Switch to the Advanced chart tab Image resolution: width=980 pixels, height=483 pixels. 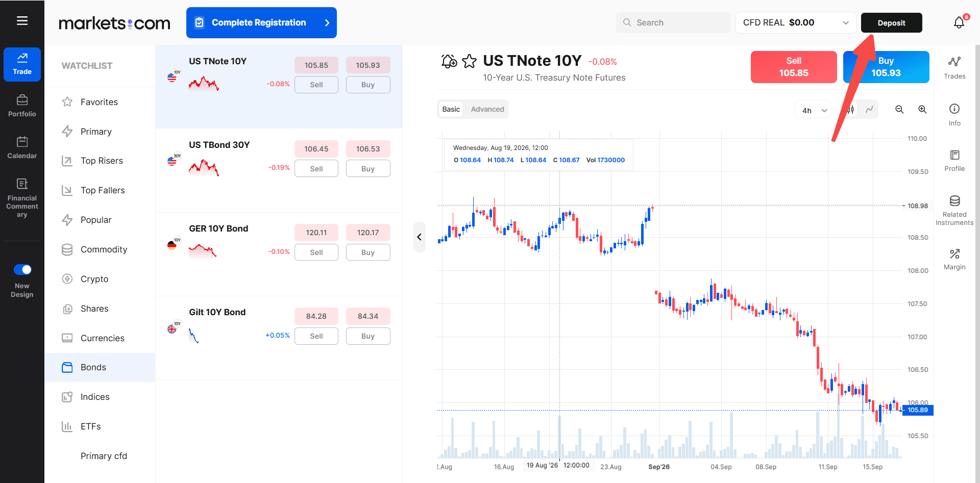[487, 109]
